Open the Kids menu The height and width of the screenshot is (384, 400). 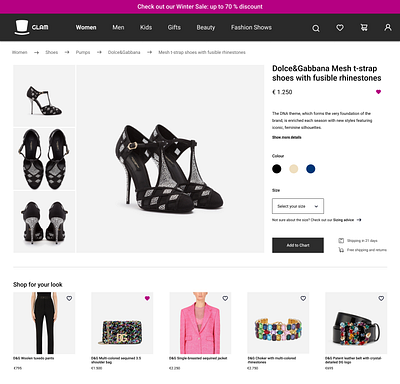click(146, 28)
